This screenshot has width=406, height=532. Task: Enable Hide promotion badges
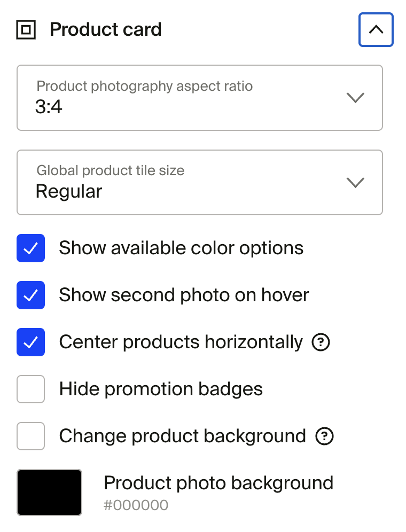point(31,389)
